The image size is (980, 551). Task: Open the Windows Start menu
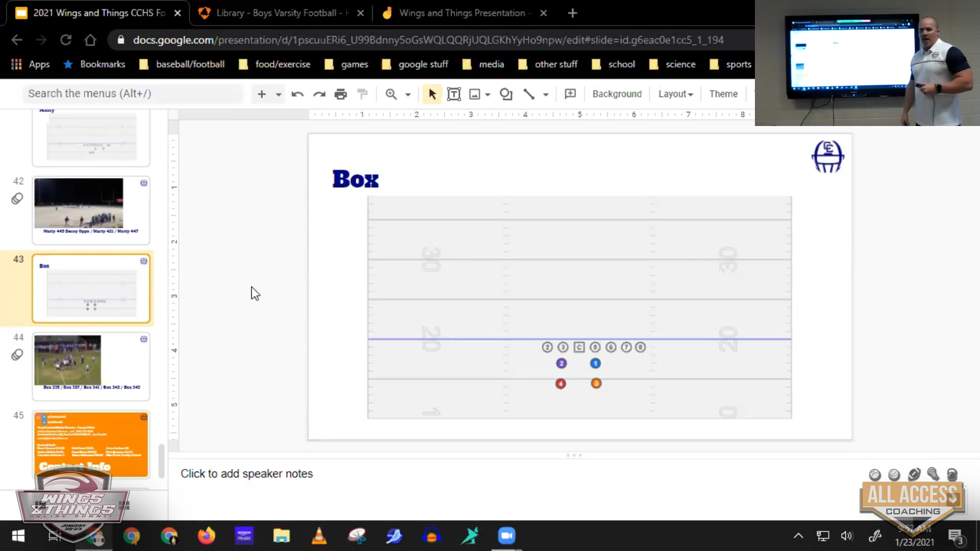click(18, 536)
